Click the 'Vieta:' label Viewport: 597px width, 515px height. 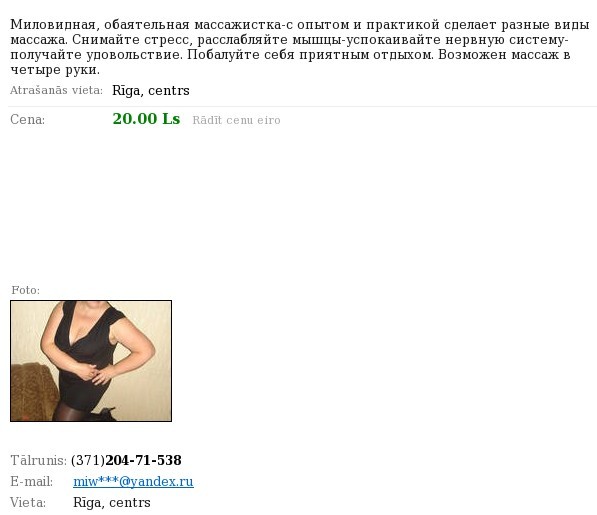point(28,502)
